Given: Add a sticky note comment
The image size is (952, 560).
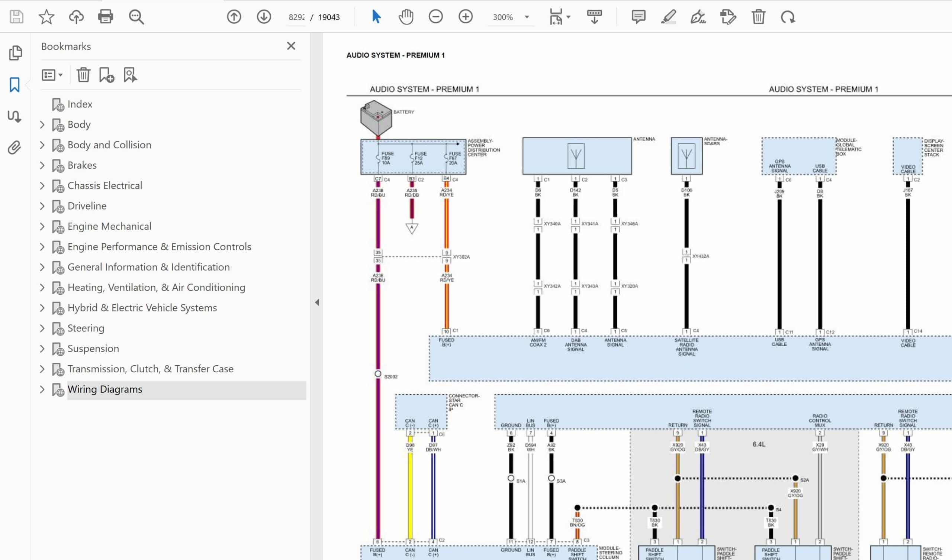Looking at the screenshot, I should coord(638,17).
